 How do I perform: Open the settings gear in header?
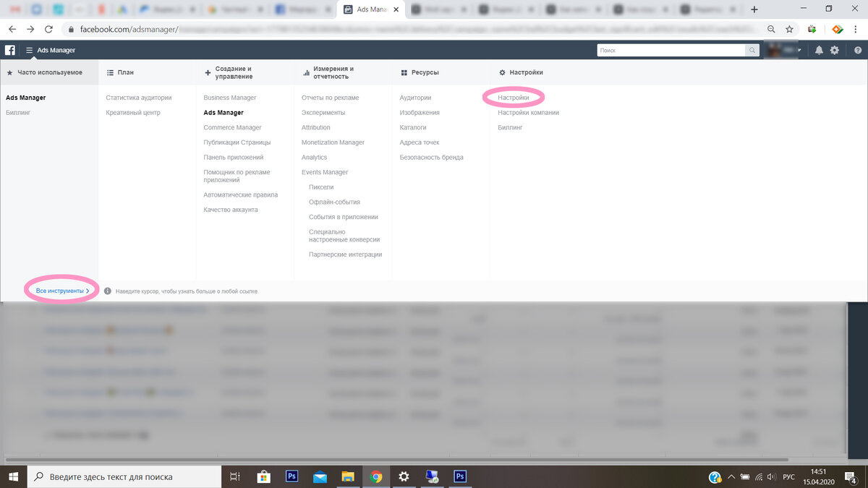click(835, 50)
